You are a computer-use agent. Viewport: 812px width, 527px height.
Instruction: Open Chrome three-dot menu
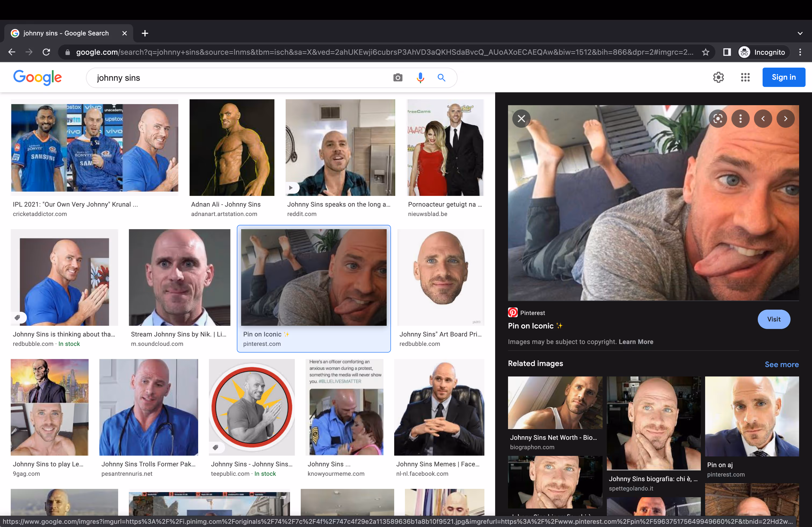[800, 52]
